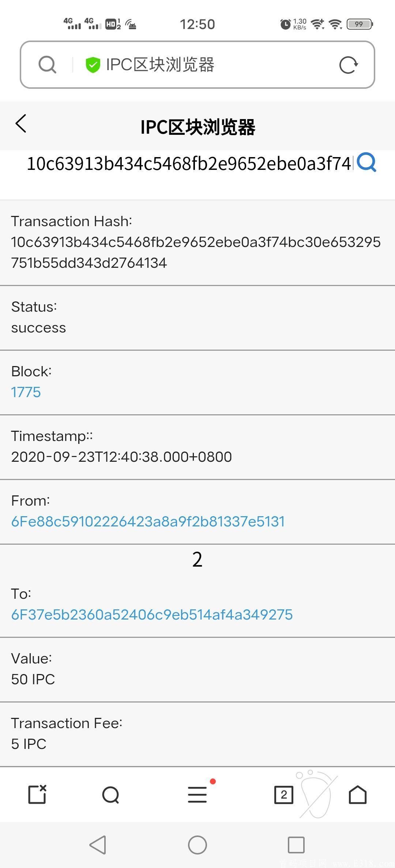
Task: Tap Android recent apps square button
Action: pyautogui.click(x=296, y=845)
